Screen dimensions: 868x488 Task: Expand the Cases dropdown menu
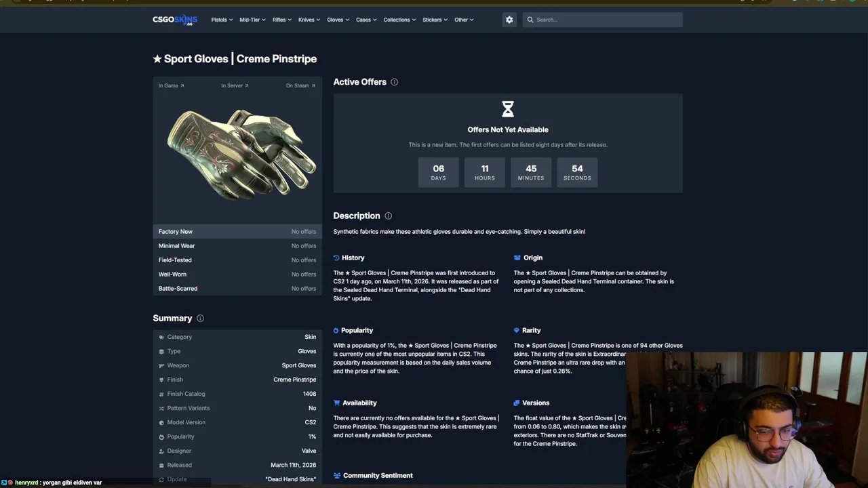(x=366, y=20)
